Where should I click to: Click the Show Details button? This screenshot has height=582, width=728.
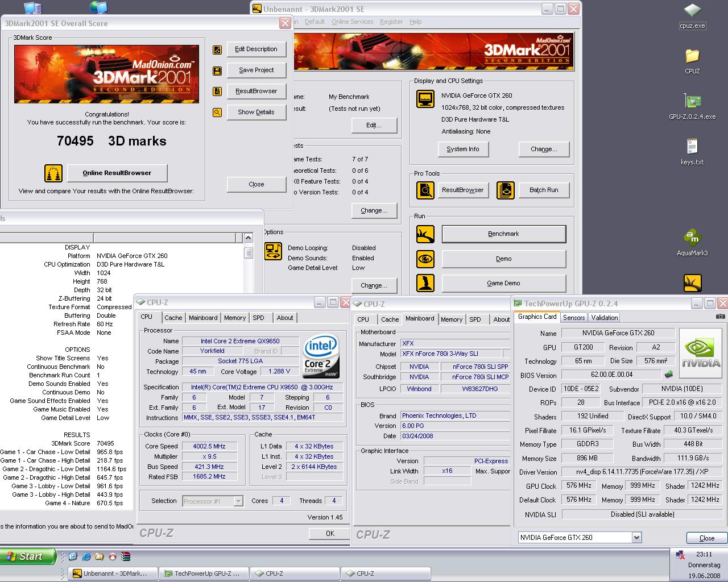(x=256, y=112)
